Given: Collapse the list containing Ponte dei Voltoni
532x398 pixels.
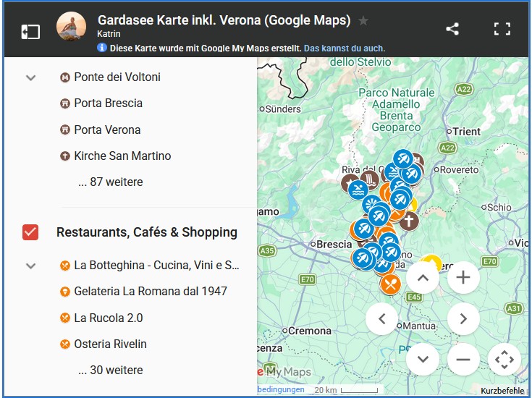Looking at the screenshot, I should coord(30,77).
